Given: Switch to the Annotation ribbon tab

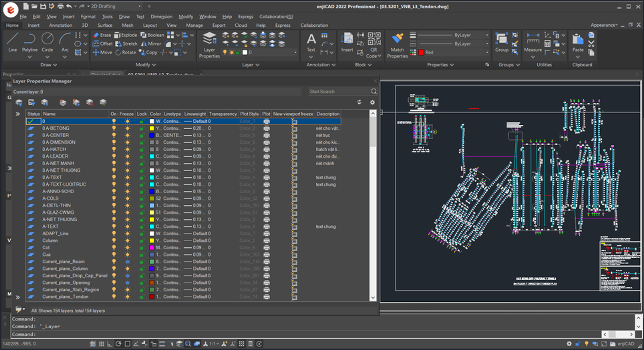Looking at the screenshot, I should [x=60, y=25].
